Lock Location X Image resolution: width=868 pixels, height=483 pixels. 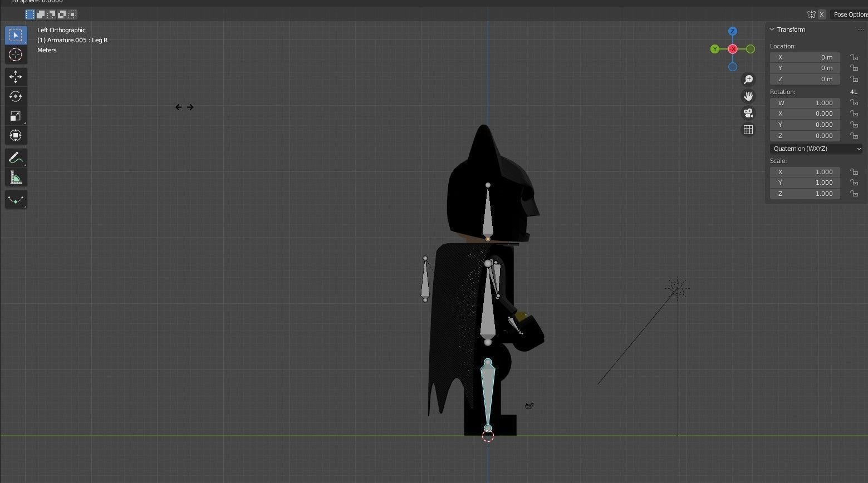click(854, 57)
